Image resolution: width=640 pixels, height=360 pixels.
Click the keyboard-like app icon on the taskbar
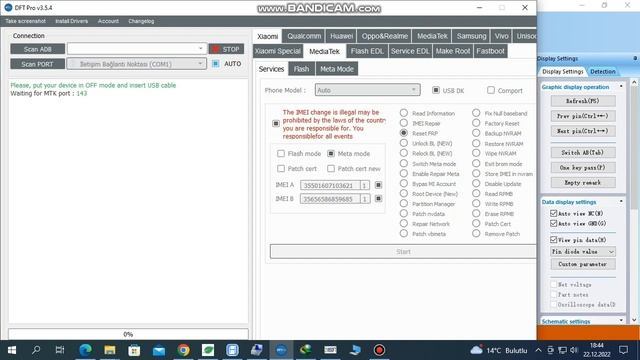tap(330, 350)
